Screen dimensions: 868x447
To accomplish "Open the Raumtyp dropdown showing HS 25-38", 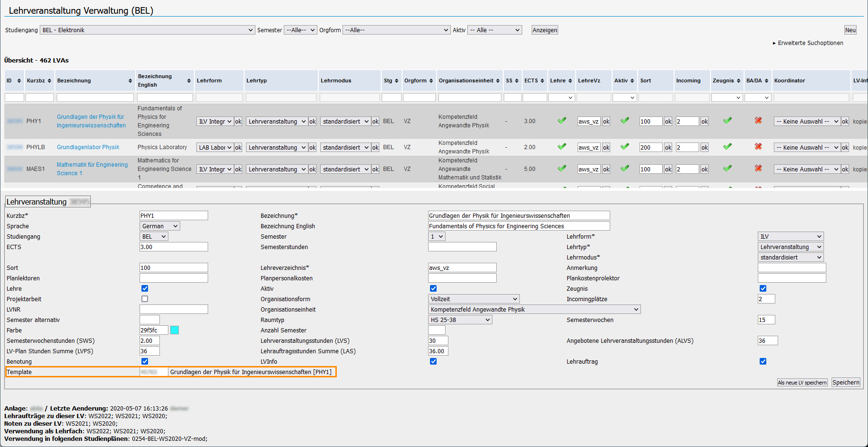I will [459, 319].
